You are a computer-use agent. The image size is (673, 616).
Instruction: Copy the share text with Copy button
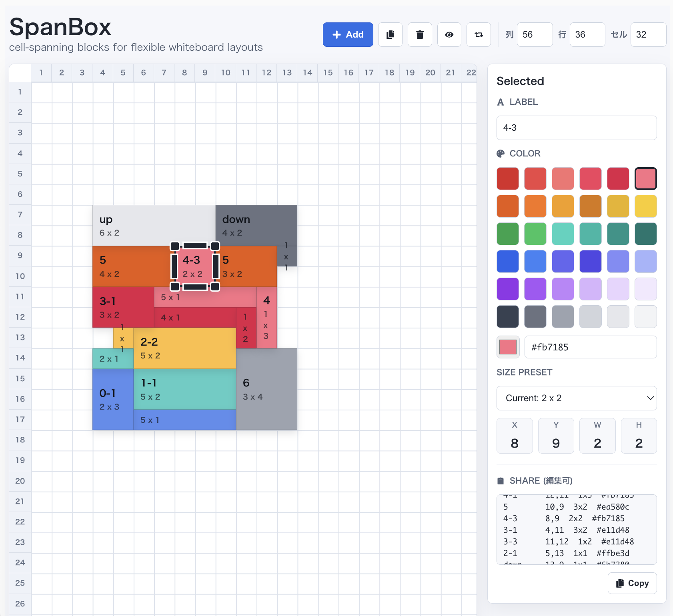coord(633,583)
